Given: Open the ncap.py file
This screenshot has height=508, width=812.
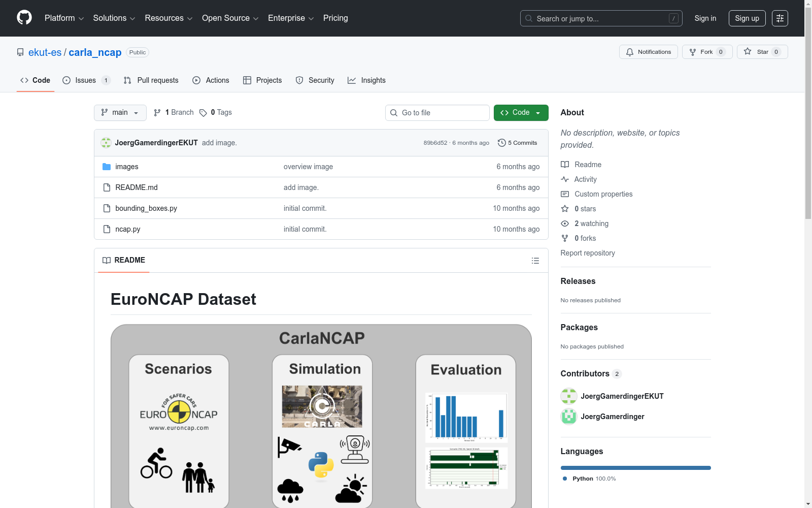Looking at the screenshot, I should 128,229.
